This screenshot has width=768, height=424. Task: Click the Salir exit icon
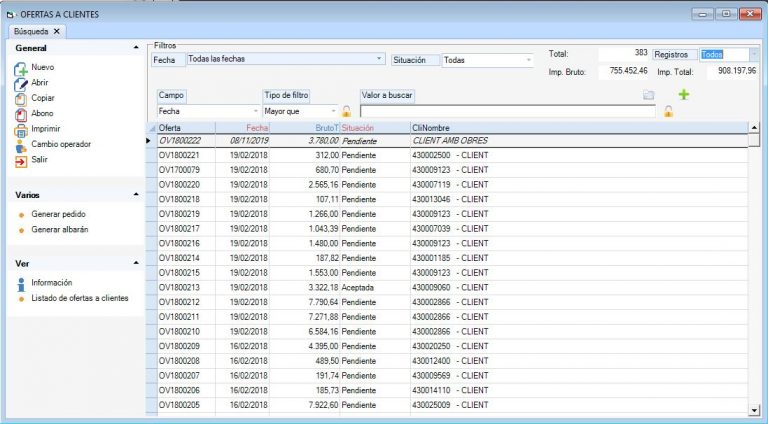(21, 162)
